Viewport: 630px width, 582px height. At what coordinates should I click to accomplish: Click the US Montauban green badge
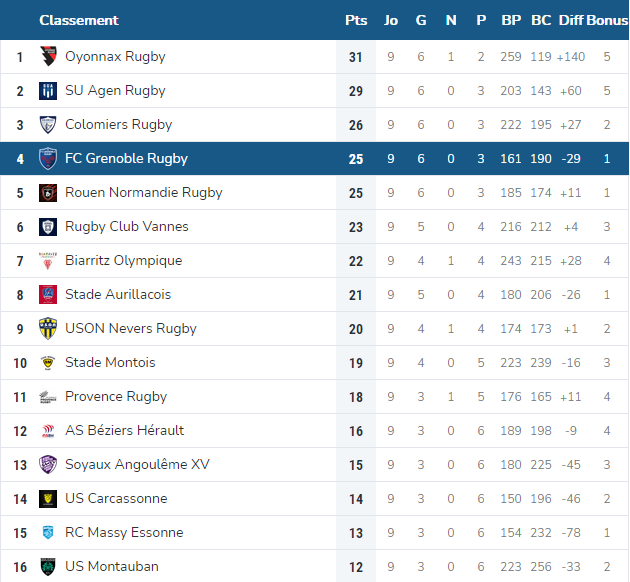click(48, 566)
